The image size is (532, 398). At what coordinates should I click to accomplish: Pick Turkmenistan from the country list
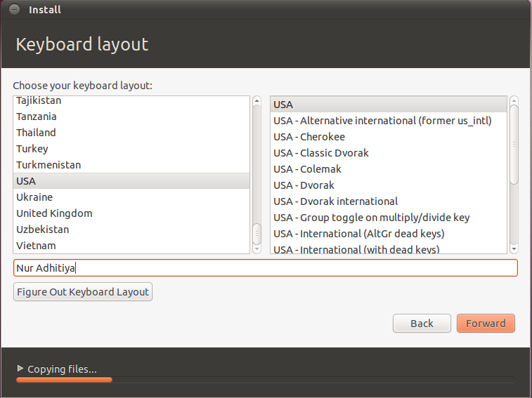131,165
